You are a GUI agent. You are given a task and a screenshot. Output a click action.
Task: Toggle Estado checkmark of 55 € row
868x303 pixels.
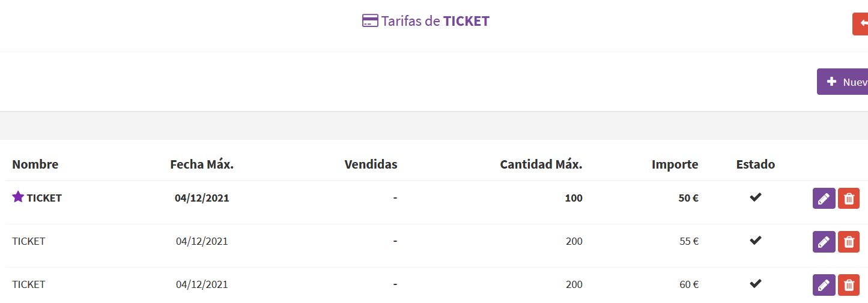pos(756,240)
